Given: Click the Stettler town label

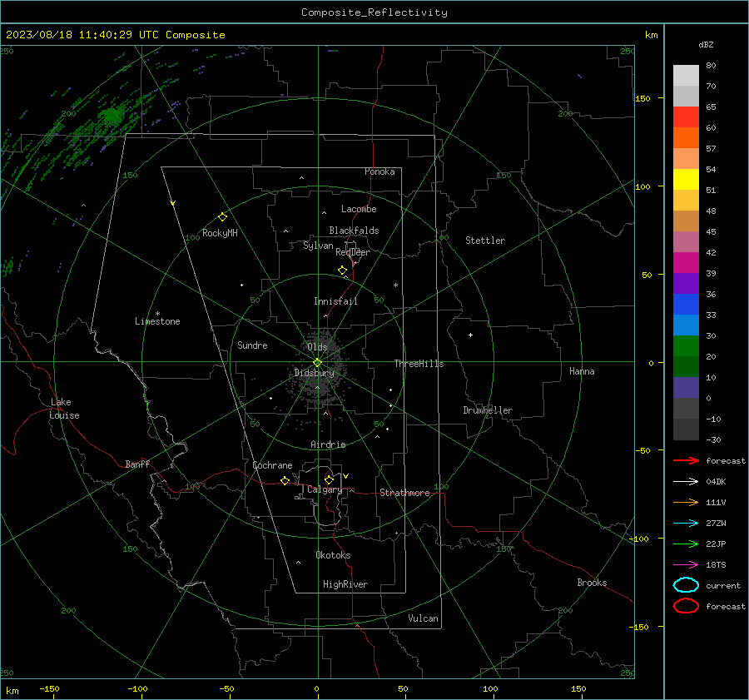Looking at the screenshot, I should pos(485,241).
